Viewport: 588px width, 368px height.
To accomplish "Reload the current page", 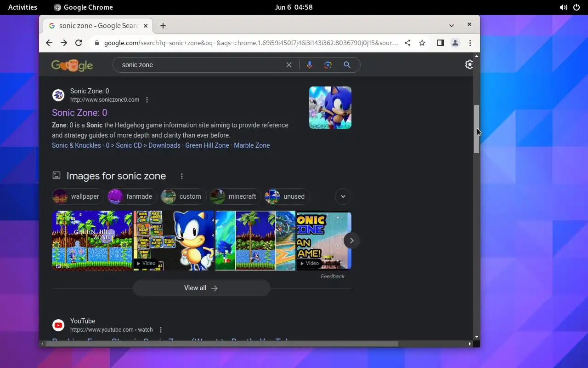I will point(79,43).
